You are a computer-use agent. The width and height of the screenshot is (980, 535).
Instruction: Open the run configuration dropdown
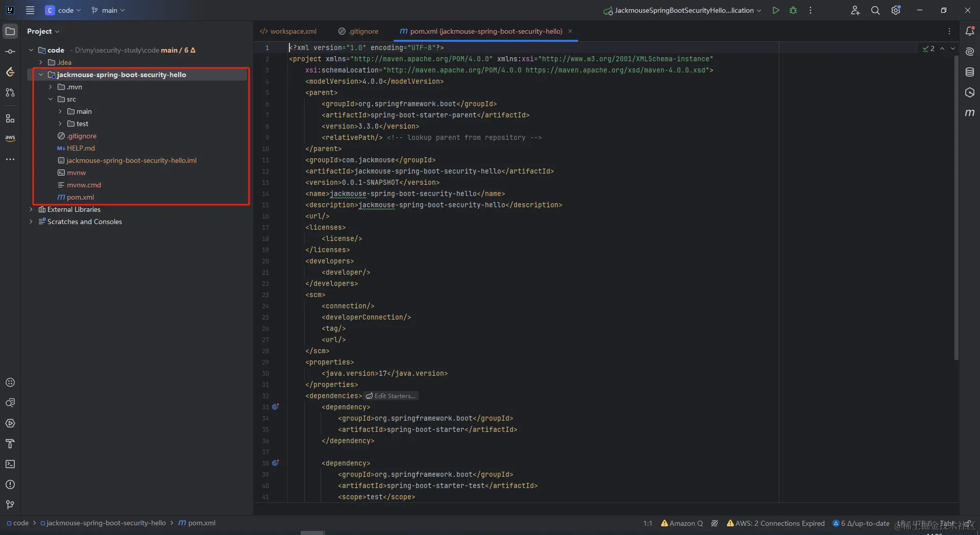click(682, 10)
